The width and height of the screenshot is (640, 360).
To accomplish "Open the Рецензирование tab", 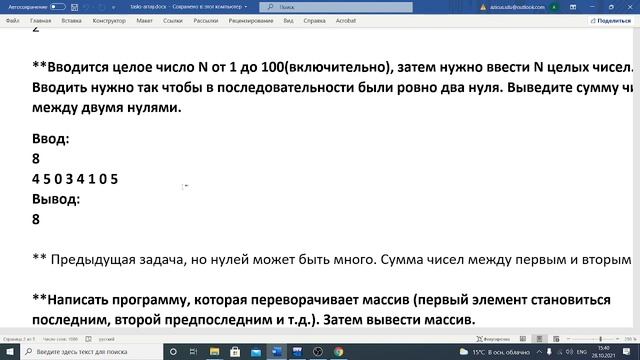I will click(251, 20).
